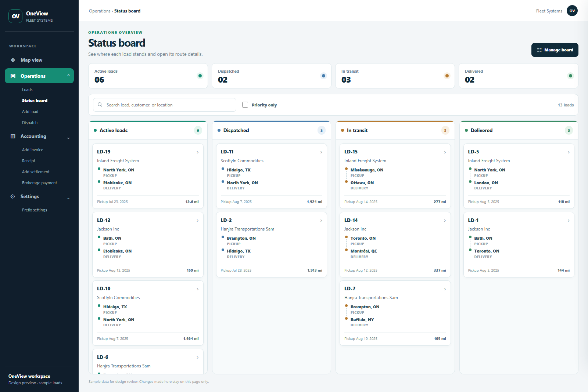Click the Settings gear icon
Image resolution: width=588 pixels, height=392 pixels.
point(13,196)
